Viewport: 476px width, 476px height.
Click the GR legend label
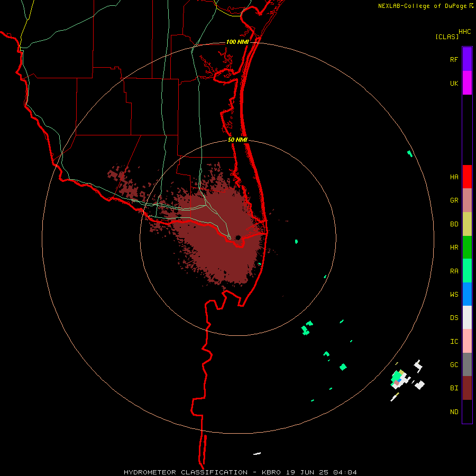454,200
